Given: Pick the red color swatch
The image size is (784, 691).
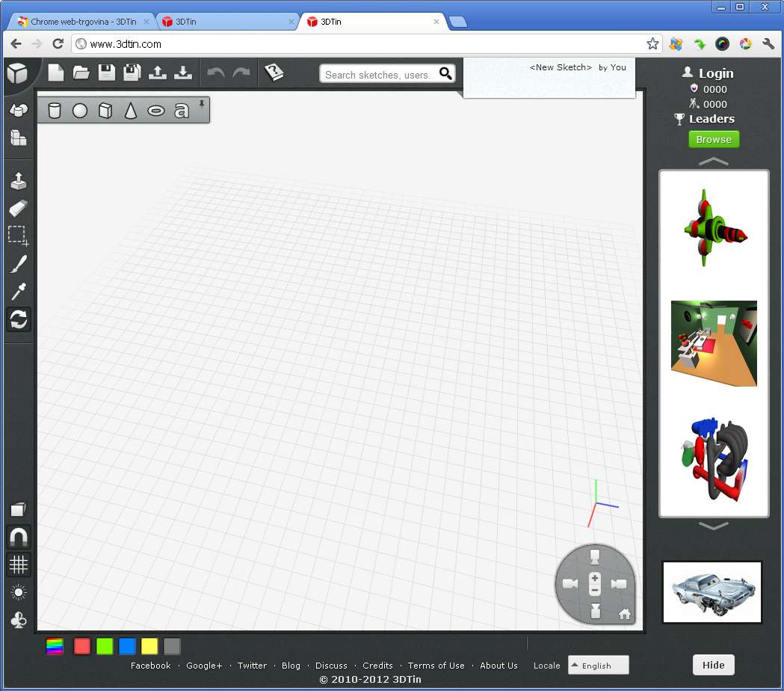Looking at the screenshot, I should point(82,646).
